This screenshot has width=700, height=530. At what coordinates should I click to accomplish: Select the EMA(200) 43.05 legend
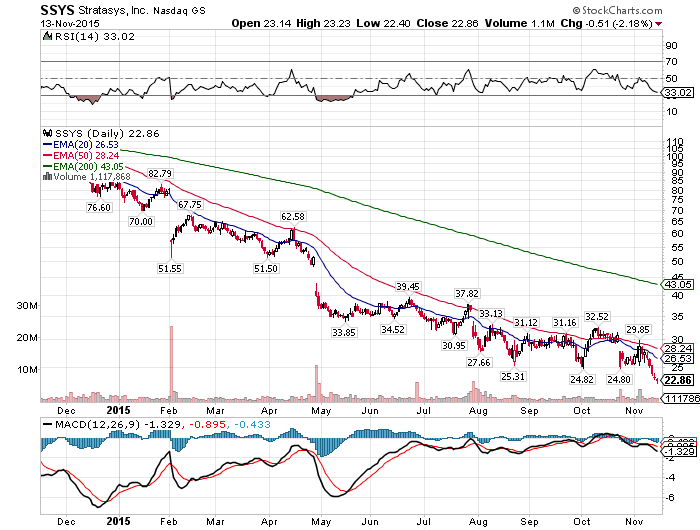(x=83, y=166)
